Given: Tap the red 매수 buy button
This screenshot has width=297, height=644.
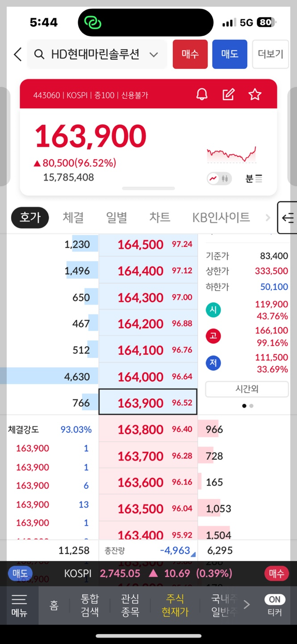Looking at the screenshot, I should click(190, 54).
